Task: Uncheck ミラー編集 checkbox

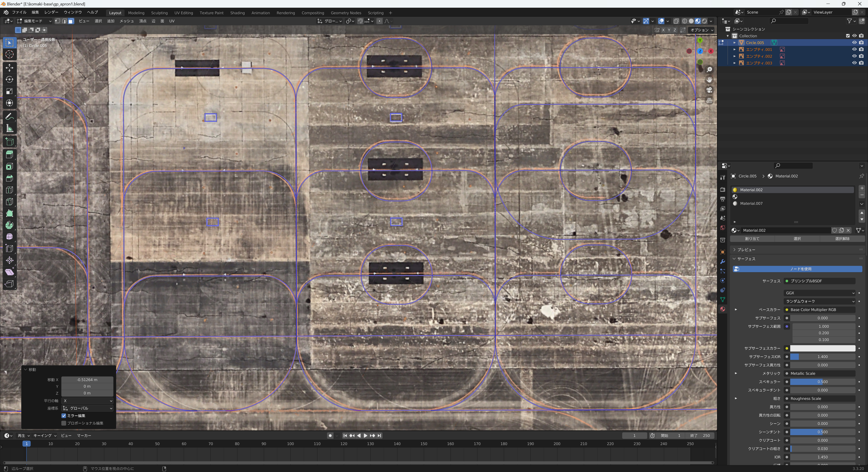Action: click(64, 416)
